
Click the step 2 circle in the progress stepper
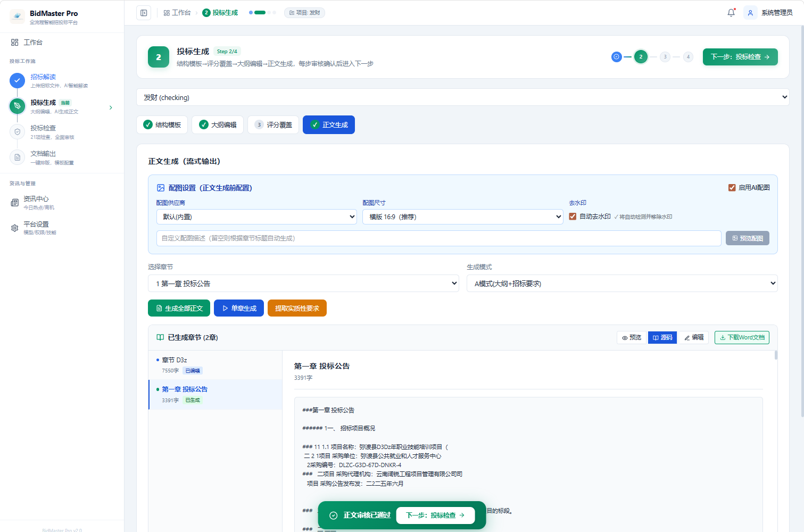click(x=641, y=57)
